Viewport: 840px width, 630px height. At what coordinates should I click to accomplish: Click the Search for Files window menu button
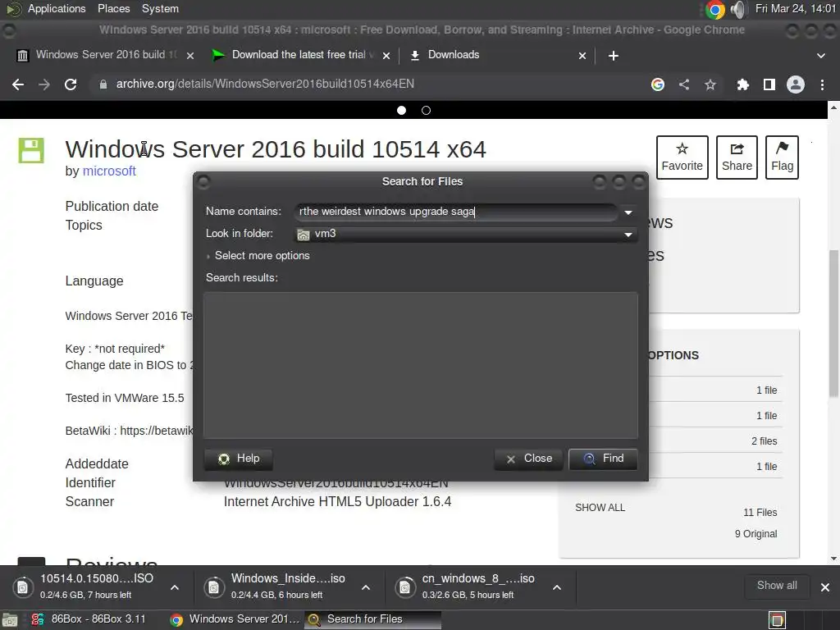203,182
